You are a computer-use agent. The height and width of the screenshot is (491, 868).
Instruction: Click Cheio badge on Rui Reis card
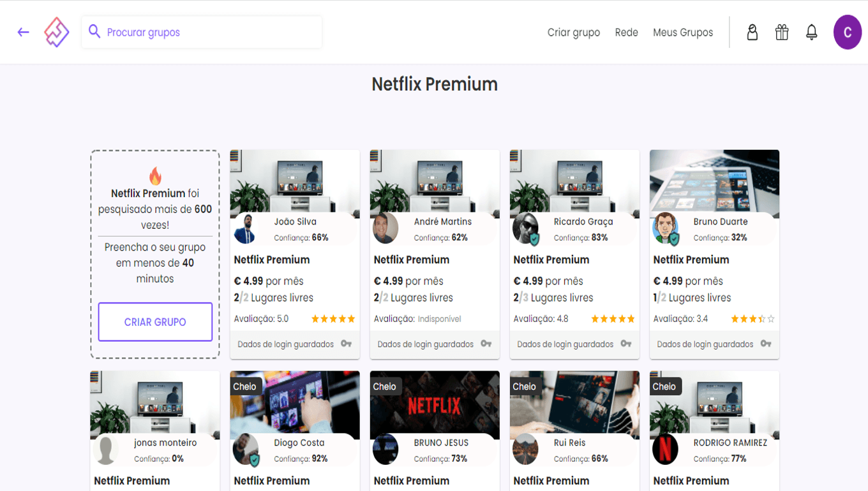coord(525,386)
